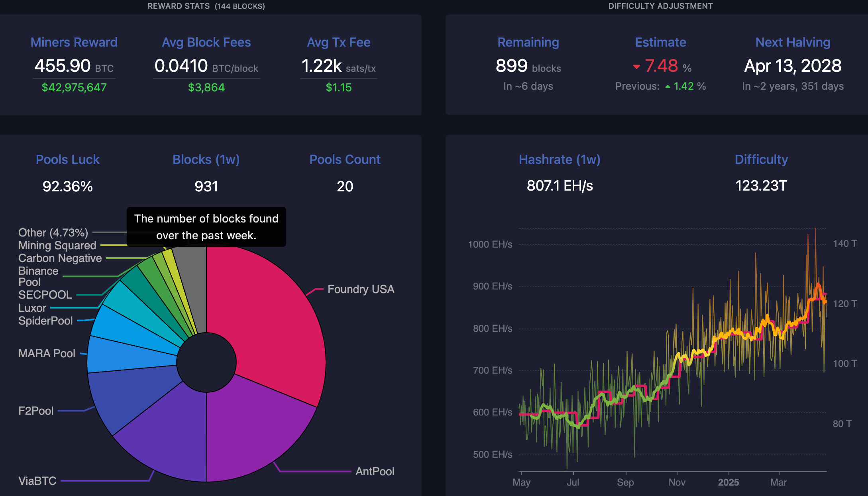The height and width of the screenshot is (496, 868).
Task: Click the Other (4.73%) label
Action: [53, 232]
